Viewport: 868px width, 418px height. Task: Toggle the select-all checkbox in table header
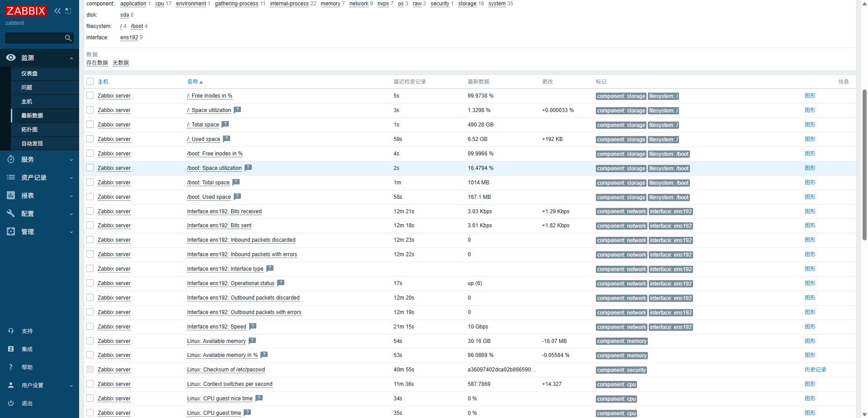click(90, 81)
